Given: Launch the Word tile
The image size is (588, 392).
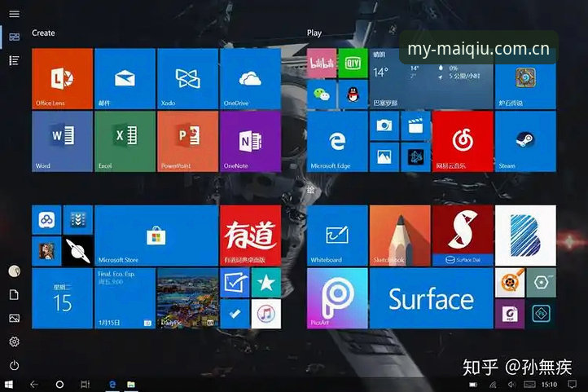Looking at the screenshot, I should point(62,142).
